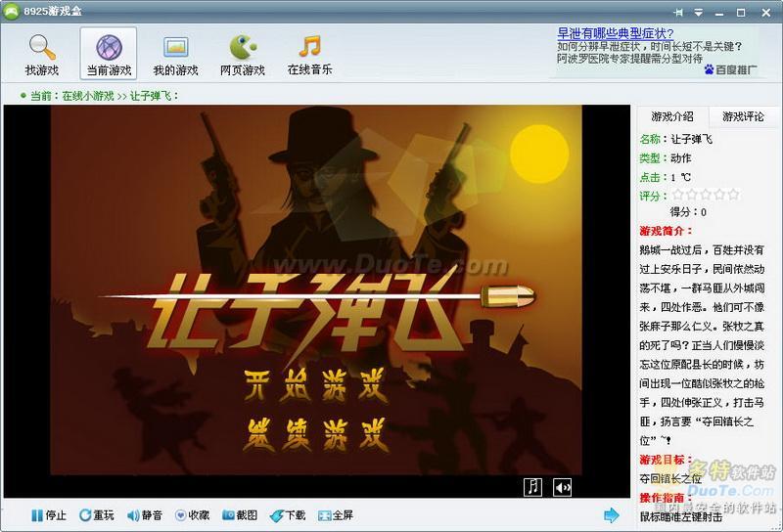Click 全屏 fullscreen button

click(336, 515)
